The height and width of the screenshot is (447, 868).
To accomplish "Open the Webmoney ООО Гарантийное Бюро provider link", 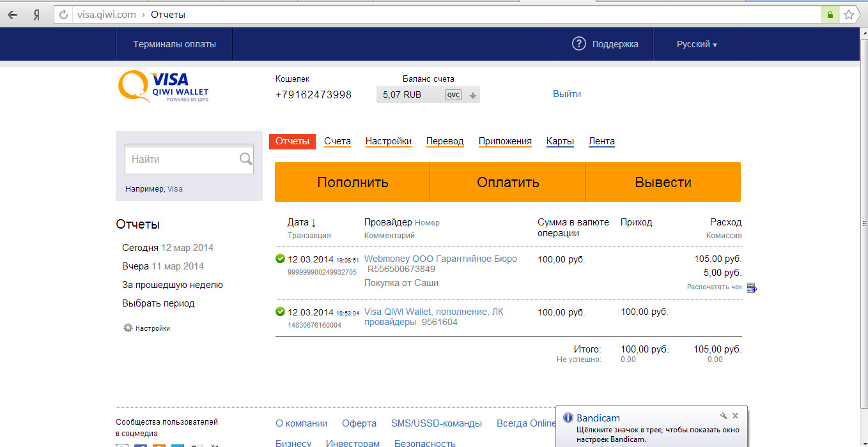I will click(x=440, y=259).
